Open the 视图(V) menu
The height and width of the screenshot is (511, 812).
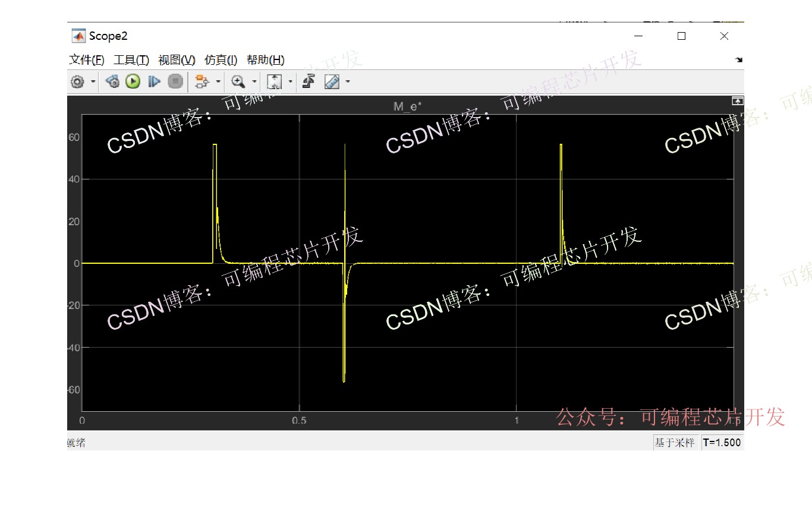coord(177,60)
